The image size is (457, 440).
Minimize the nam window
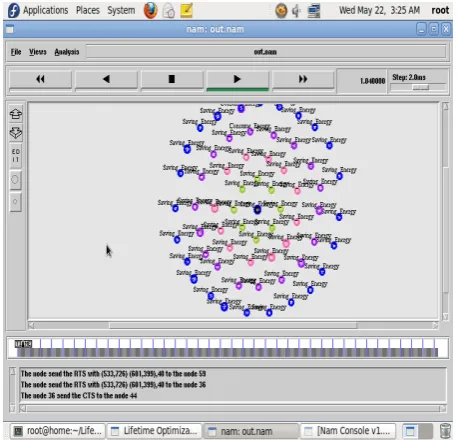pos(422,30)
